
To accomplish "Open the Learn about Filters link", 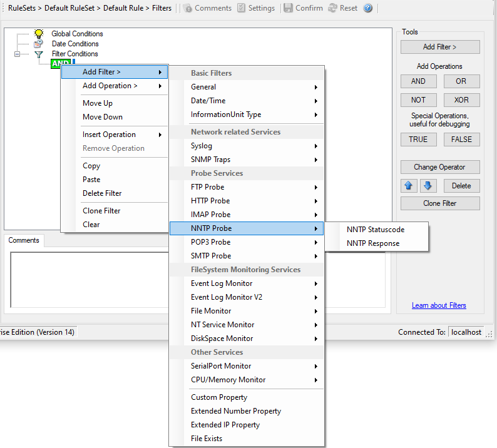I will pyautogui.click(x=439, y=305).
